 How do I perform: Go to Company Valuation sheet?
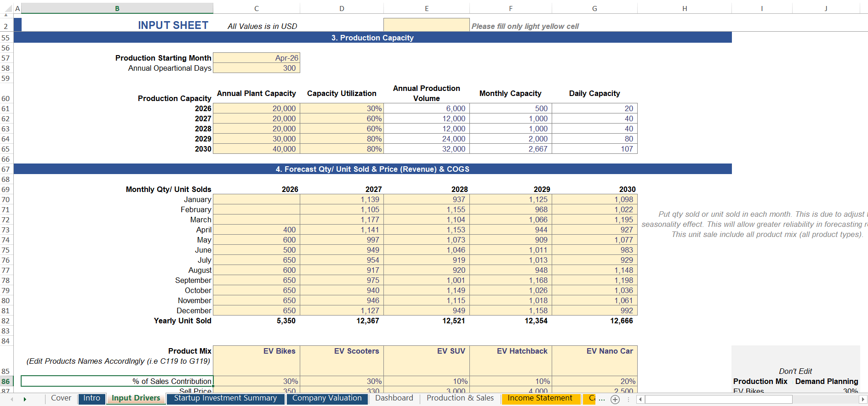(327, 398)
